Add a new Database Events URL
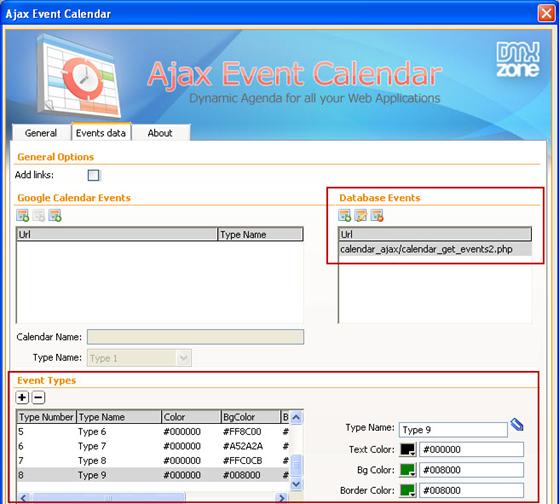The image size is (559, 504). pos(345,216)
